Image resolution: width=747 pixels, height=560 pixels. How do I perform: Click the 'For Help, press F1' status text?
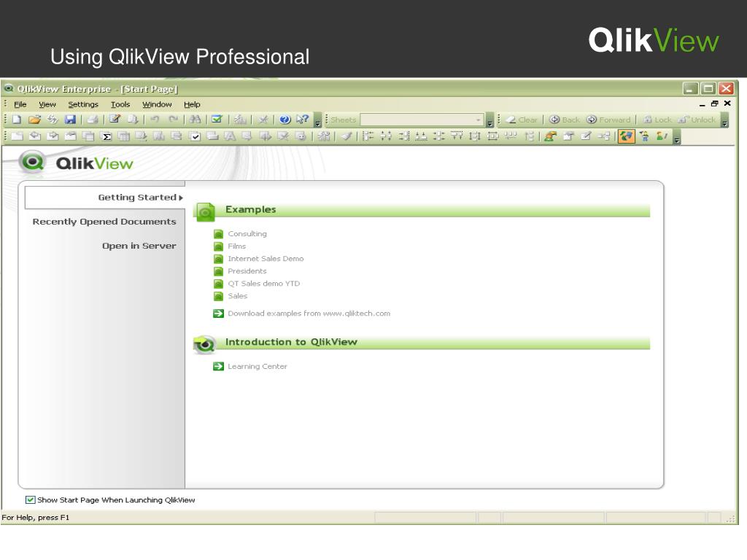[x=36, y=517]
